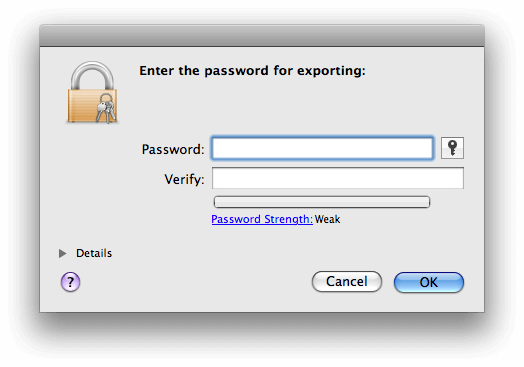Focus the Password input field

(x=322, y=148)
